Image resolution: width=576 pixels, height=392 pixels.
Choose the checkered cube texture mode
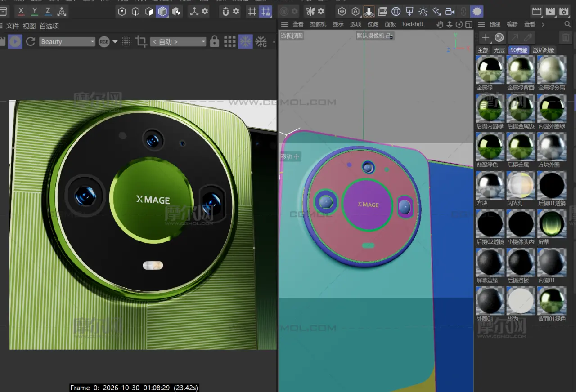[176, 11]
